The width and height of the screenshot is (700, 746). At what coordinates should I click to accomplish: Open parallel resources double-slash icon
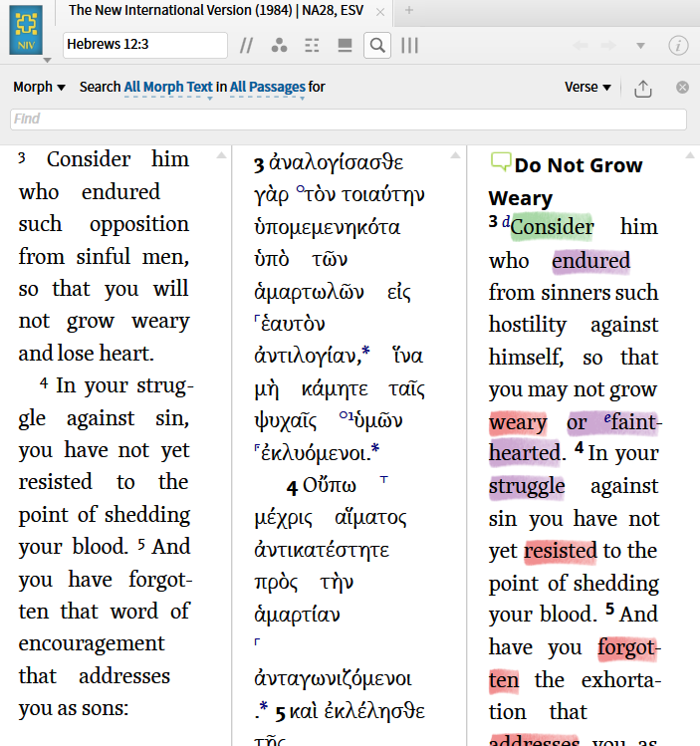coord(246,46)
